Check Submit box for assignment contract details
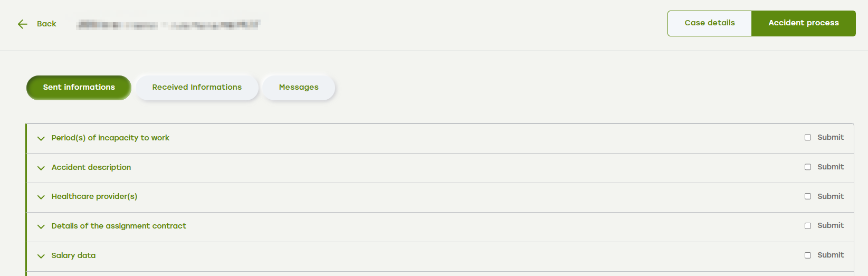Viewport: 868px width, 276px height. tap(808, 225)
